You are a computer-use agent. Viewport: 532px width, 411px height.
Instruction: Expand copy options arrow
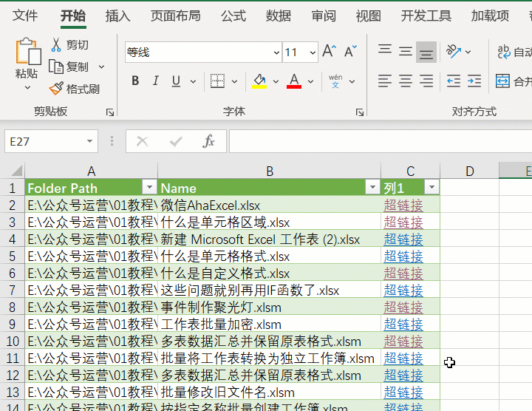click(x=101, y=67)
